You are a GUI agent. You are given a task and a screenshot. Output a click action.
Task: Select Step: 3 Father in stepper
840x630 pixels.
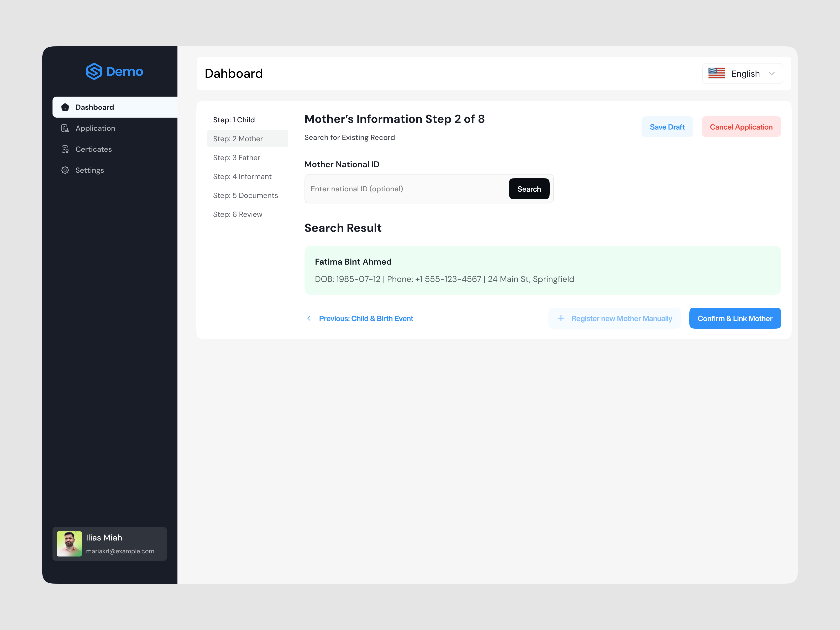pyautogui.click(x=237, y=157)
